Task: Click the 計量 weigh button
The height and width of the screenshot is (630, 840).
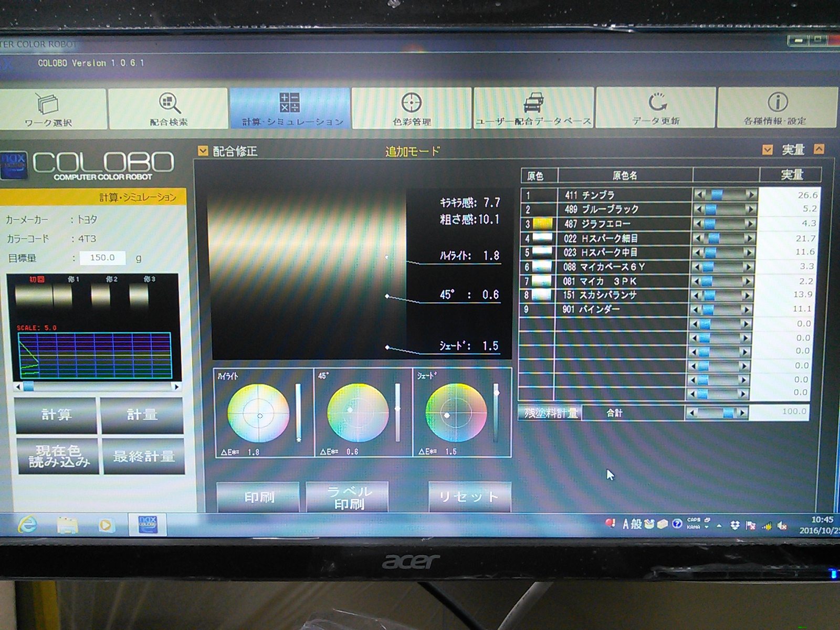Action: click(x=142, y=415)
